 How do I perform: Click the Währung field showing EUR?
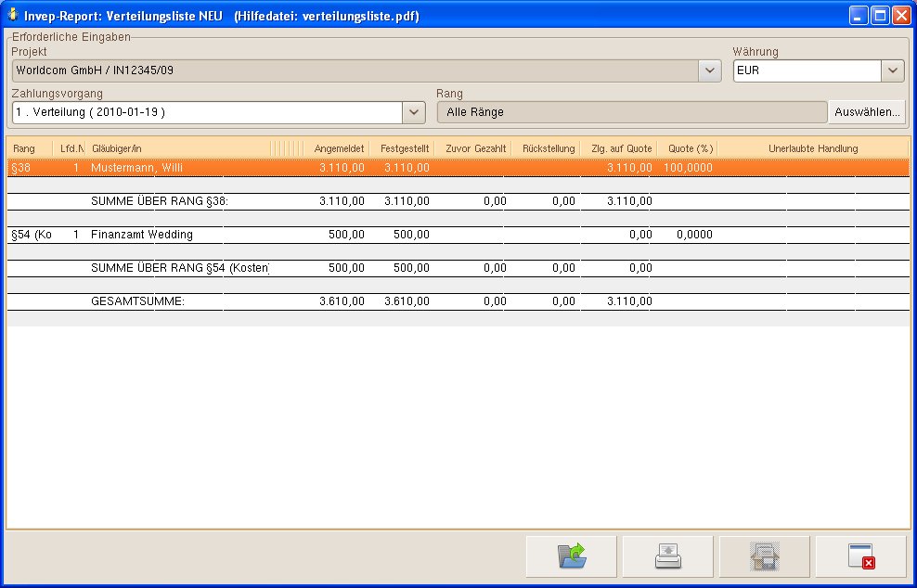807,70
